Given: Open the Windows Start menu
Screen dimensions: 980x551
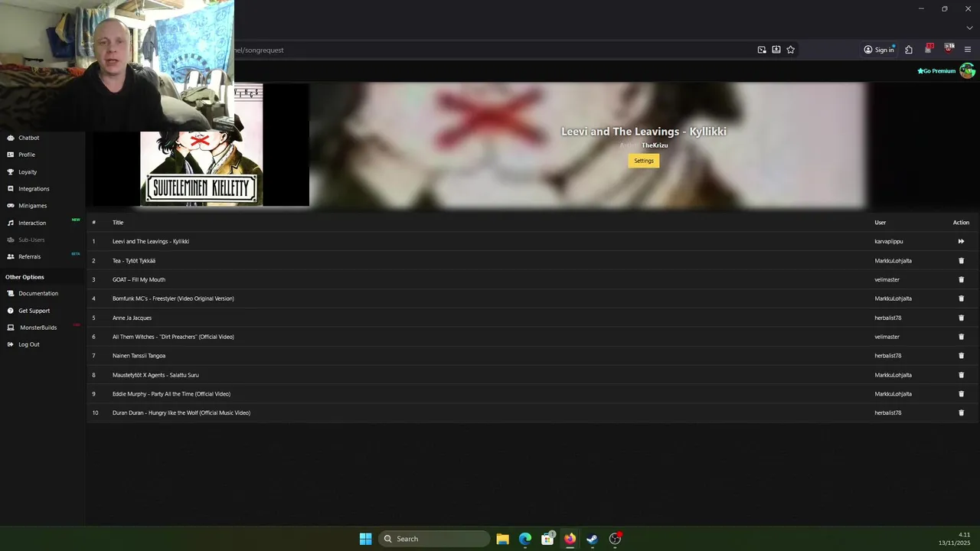Looking at the screenshot, I should (x=366, y=539).
